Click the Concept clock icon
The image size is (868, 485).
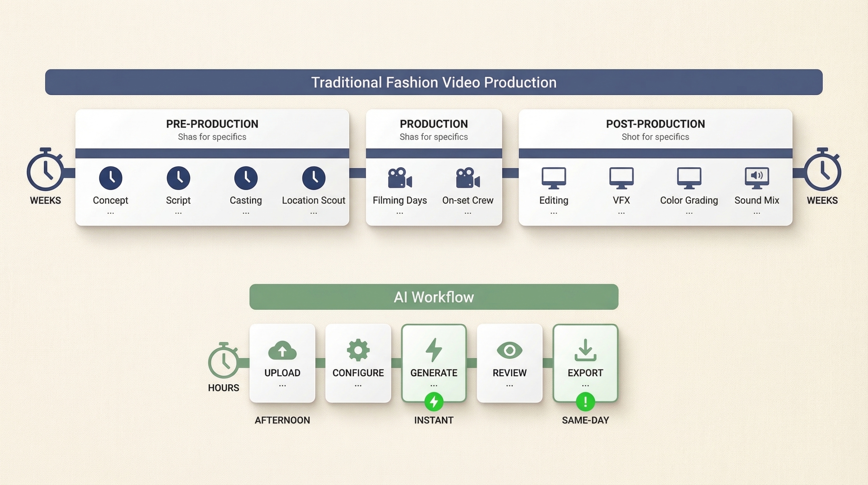111,178
